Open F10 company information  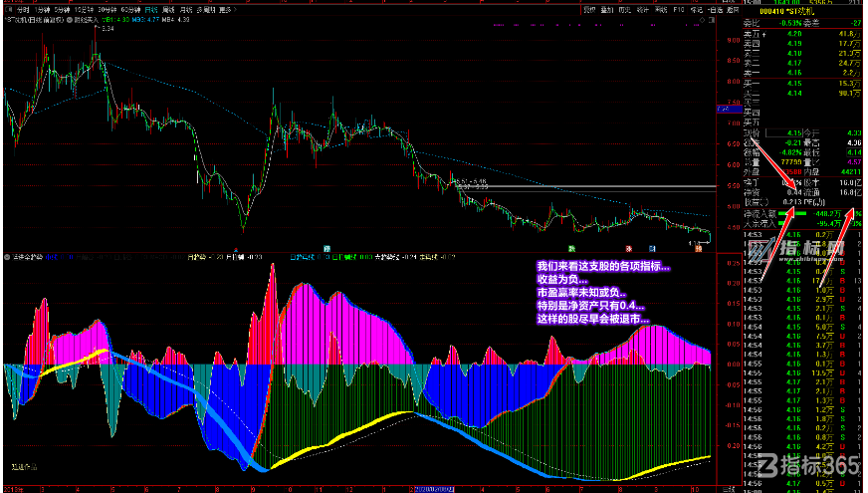click(679, 10)
